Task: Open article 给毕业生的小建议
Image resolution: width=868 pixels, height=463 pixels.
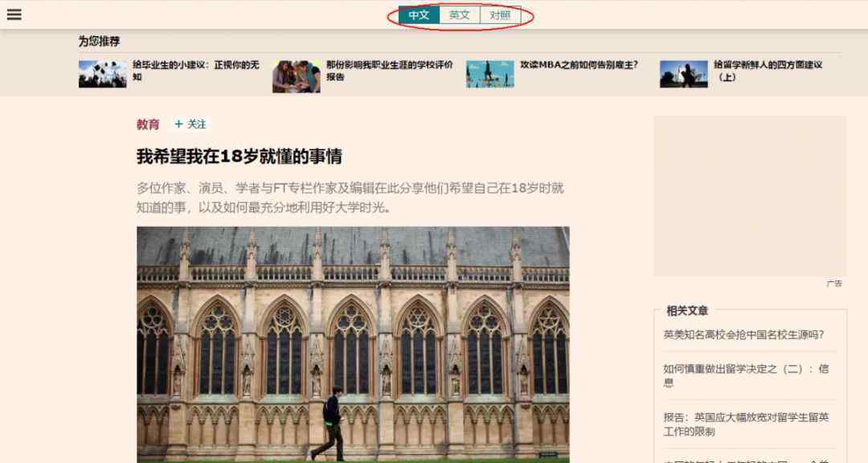Action: 195,71
